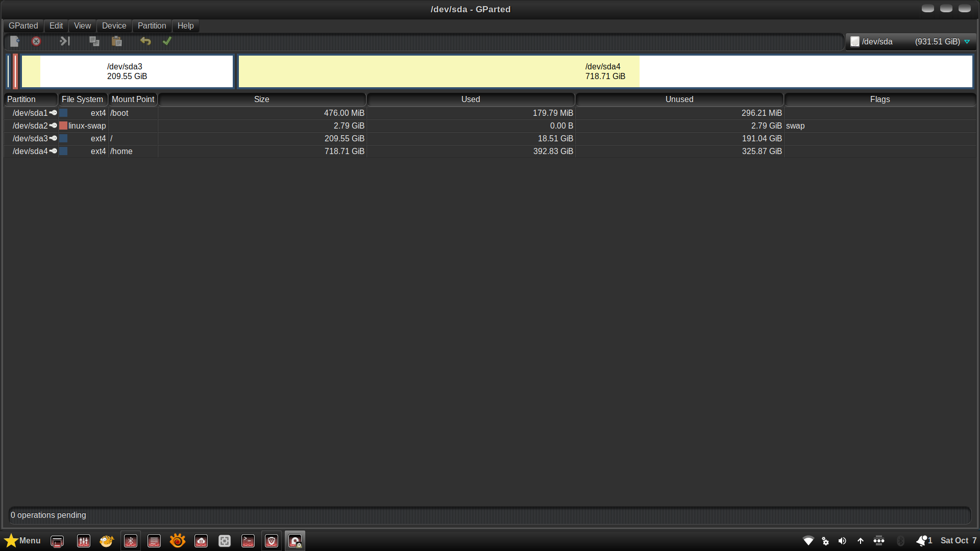Click the blue ext4 color swatch for /dev/sda4
Screen dimensions: 980x551
click(63, 151)
